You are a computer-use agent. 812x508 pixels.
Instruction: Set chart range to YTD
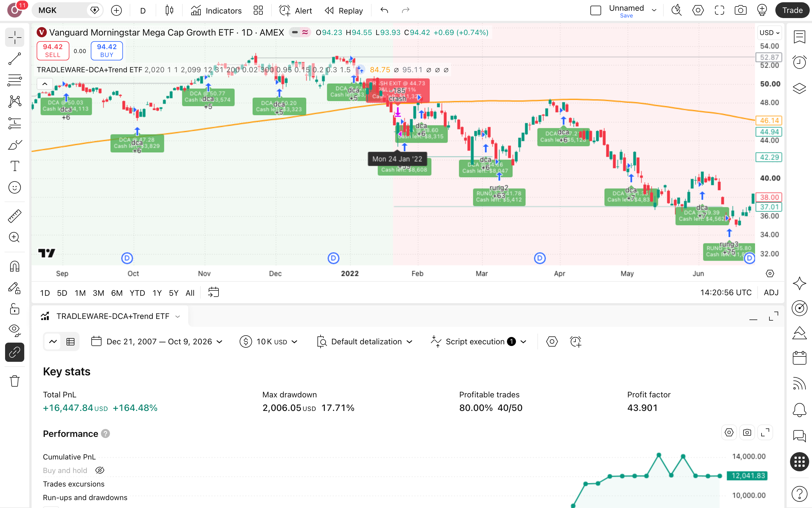click(x=137, y=293)
